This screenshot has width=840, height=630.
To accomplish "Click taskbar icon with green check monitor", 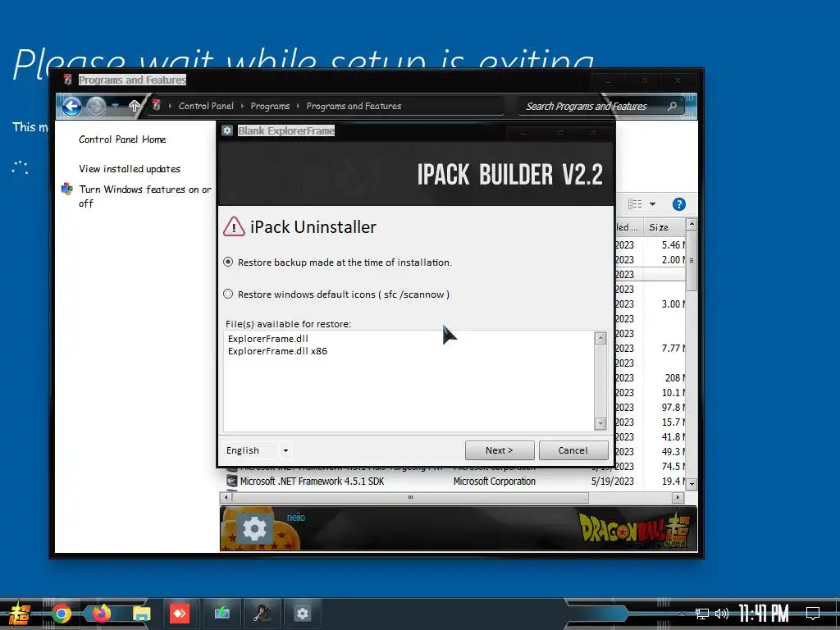I will click(221, 613).
